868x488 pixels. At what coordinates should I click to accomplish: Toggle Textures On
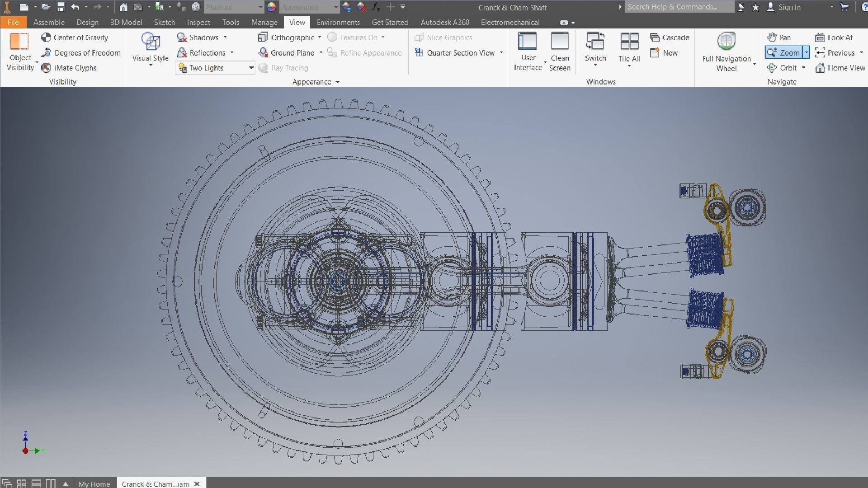353,38
